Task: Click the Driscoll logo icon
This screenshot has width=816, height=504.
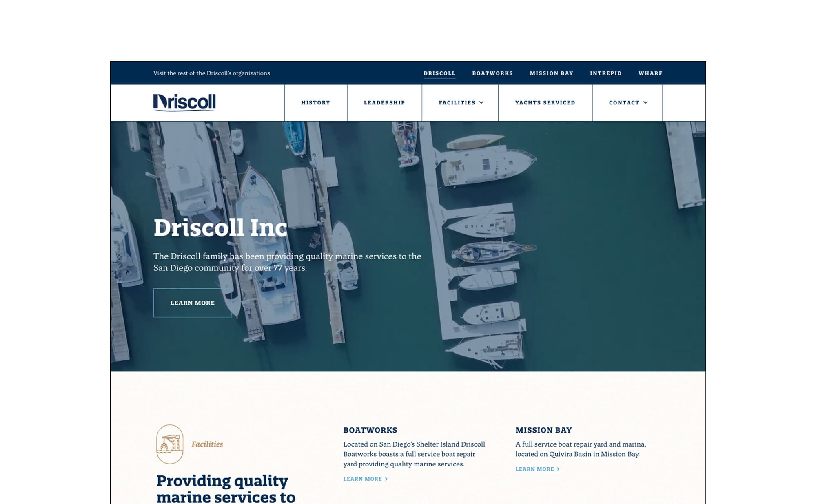Action: [x=184, y=102]
